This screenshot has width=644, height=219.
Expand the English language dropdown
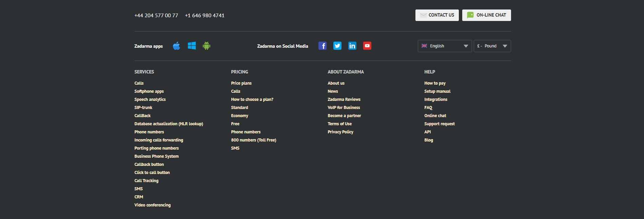pyautogui.click(x=445, y=46)
